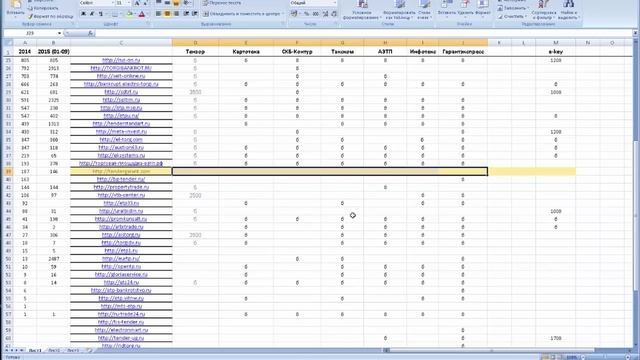640x360 pixels.
Task: Click the decrease indent icon
Action: pyautogui.click(x=186, y=14)
